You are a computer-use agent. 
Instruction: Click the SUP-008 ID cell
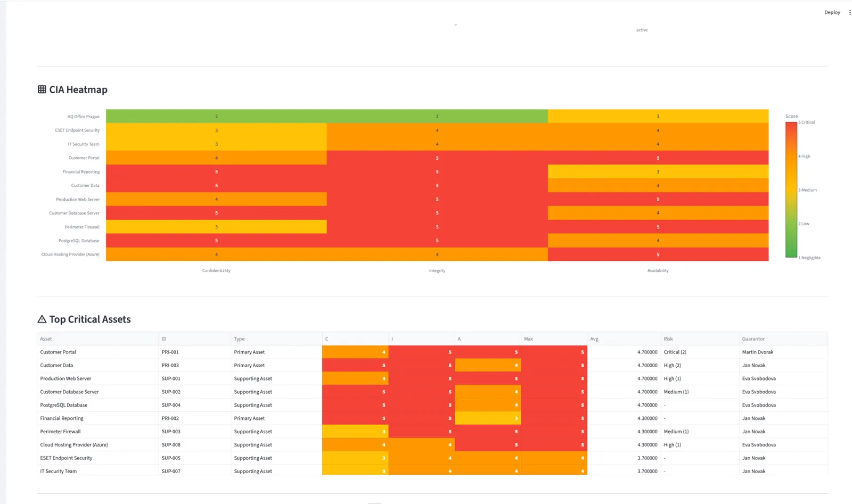coord(195,445)
